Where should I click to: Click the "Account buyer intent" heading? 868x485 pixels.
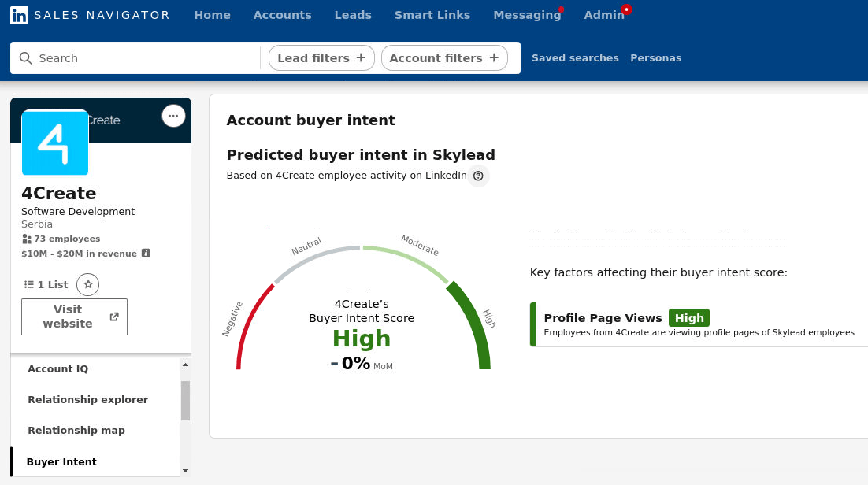click(310, 120)
